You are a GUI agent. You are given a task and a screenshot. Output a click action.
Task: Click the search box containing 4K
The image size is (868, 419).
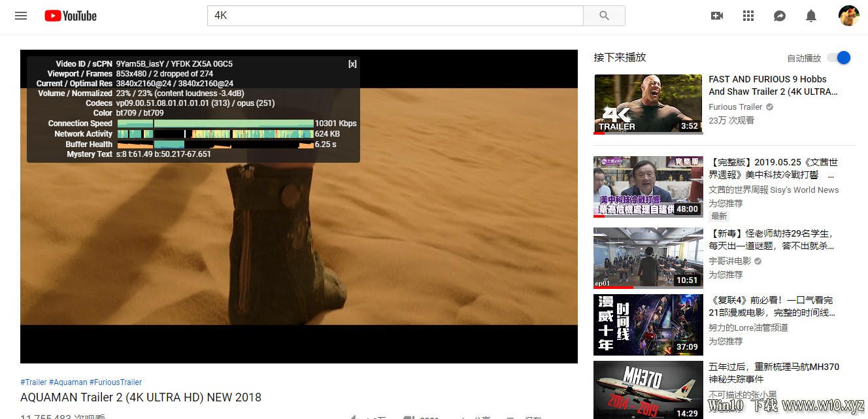click(395, 16)
